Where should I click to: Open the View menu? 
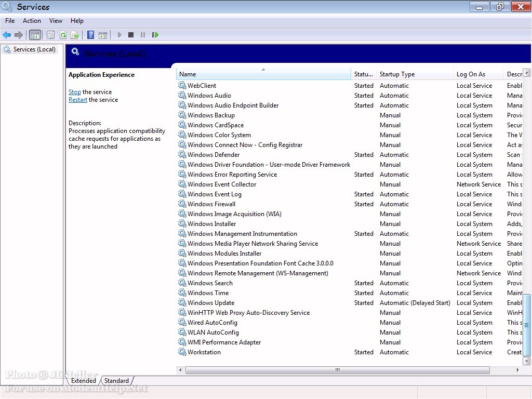pyautogui.click(x=56, y=21)
